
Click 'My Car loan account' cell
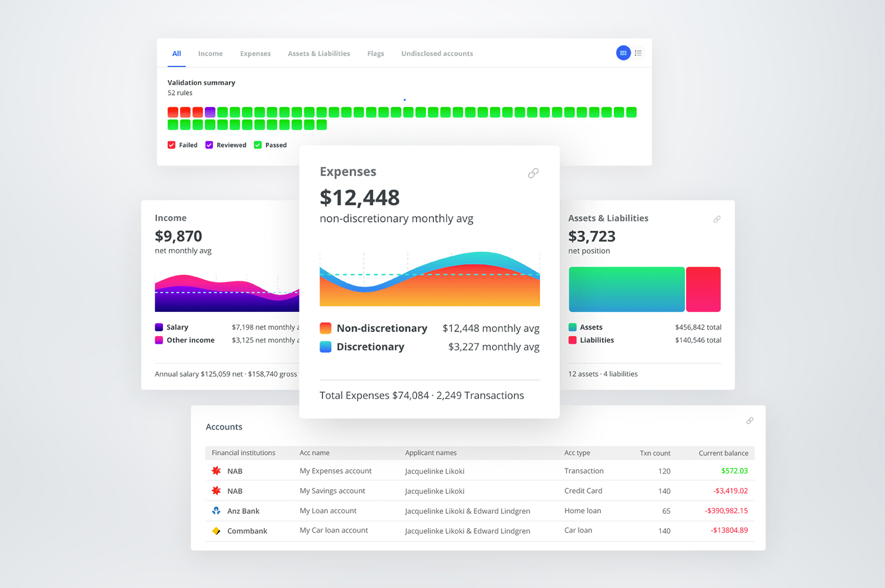334,530
